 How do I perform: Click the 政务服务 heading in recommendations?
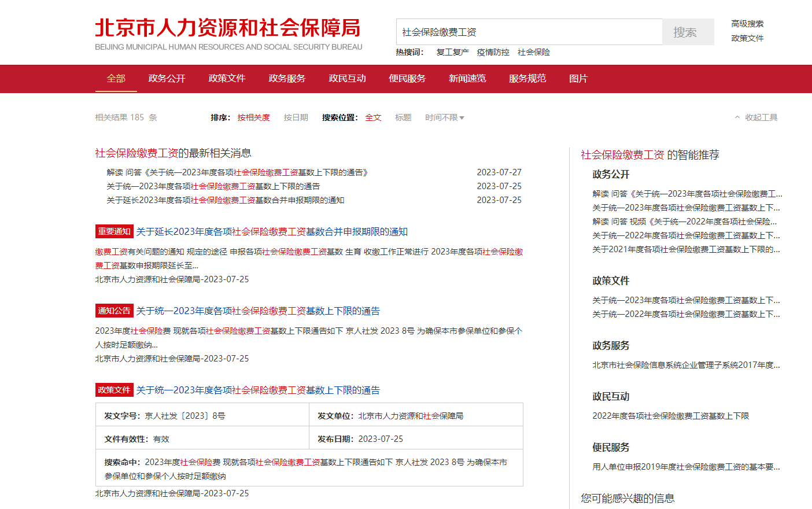coord(611,346)
